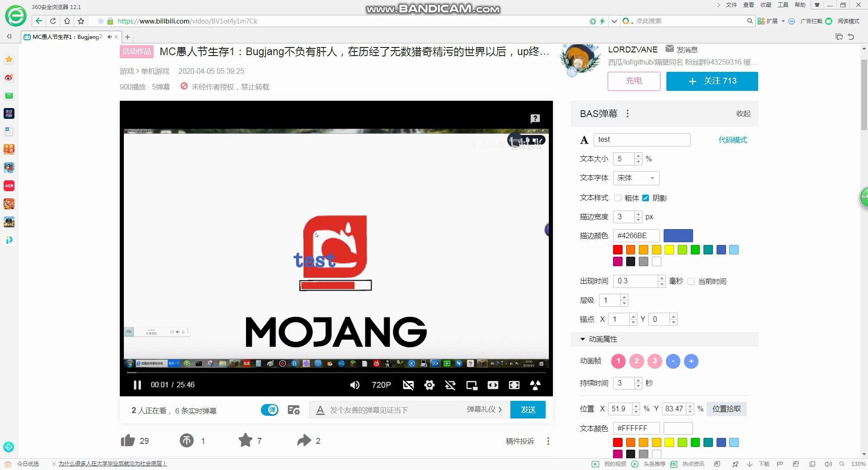868x470 pixels.
Task: Select animation frame 2
Action: coord(637,361)
